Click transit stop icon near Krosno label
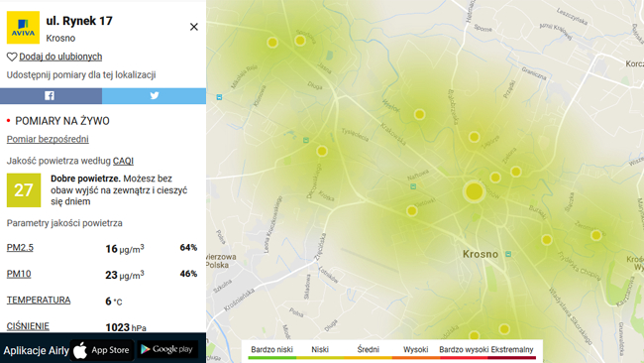The width and height of the screenshot is (644, 363). click(x=508, y=254)
